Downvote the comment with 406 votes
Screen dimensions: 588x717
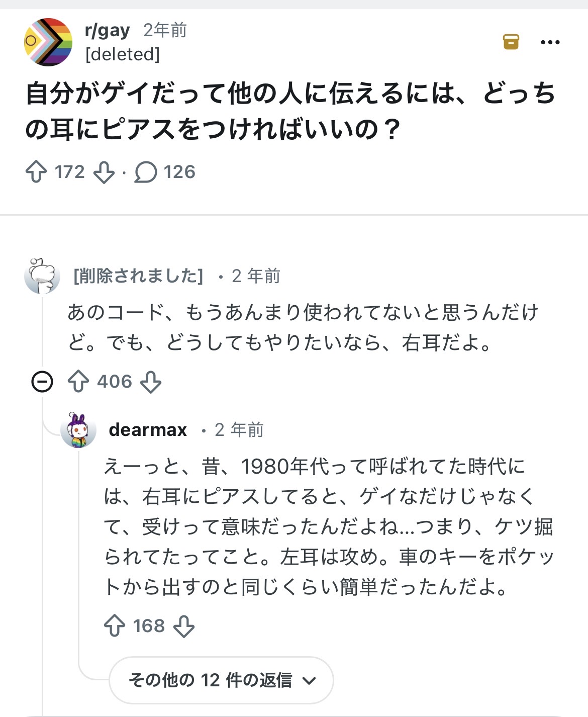click(151, 382)
